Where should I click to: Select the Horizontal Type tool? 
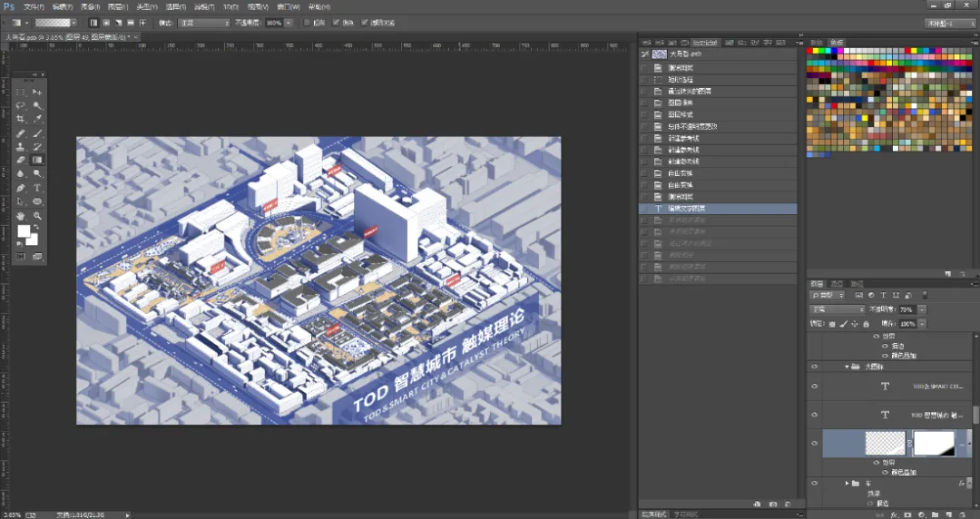(x=37, y=188)
